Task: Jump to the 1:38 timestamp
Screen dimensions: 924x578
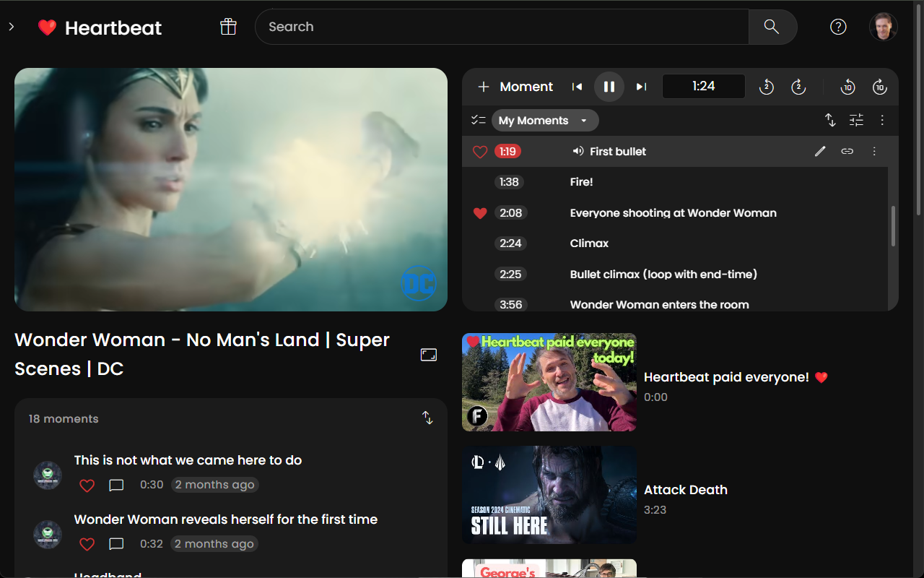Action: [x=510, y=182]
